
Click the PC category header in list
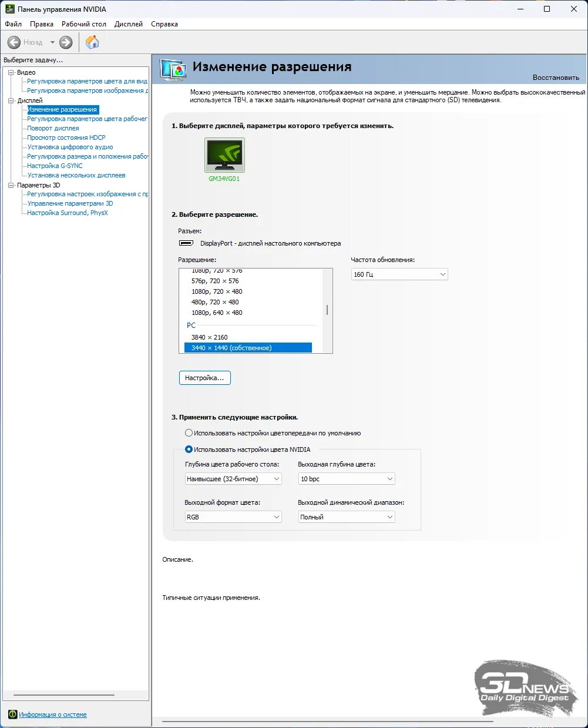191,325
